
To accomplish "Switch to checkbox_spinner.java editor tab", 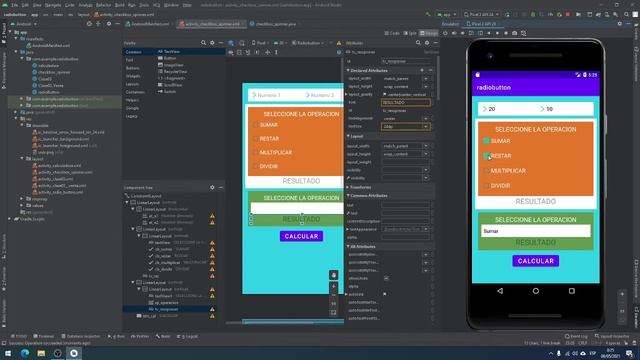I will coord(273,24).
